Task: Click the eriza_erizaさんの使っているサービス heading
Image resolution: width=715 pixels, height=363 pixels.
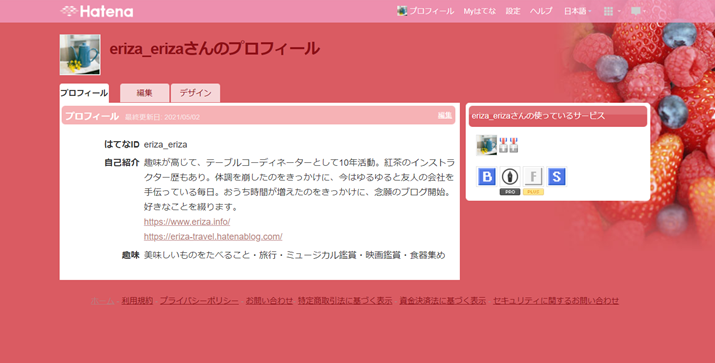Action: 538,116
